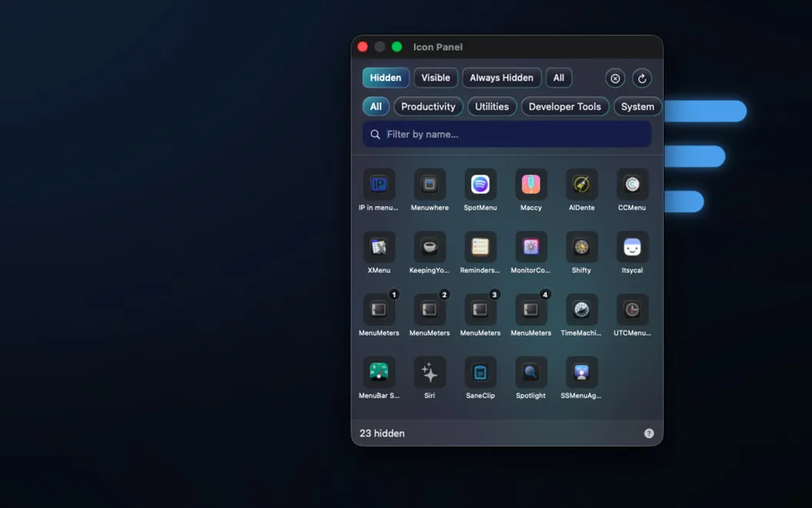
Task: Select the KeepingYouAwake coffee cup icon
Action: click(430, 247)
